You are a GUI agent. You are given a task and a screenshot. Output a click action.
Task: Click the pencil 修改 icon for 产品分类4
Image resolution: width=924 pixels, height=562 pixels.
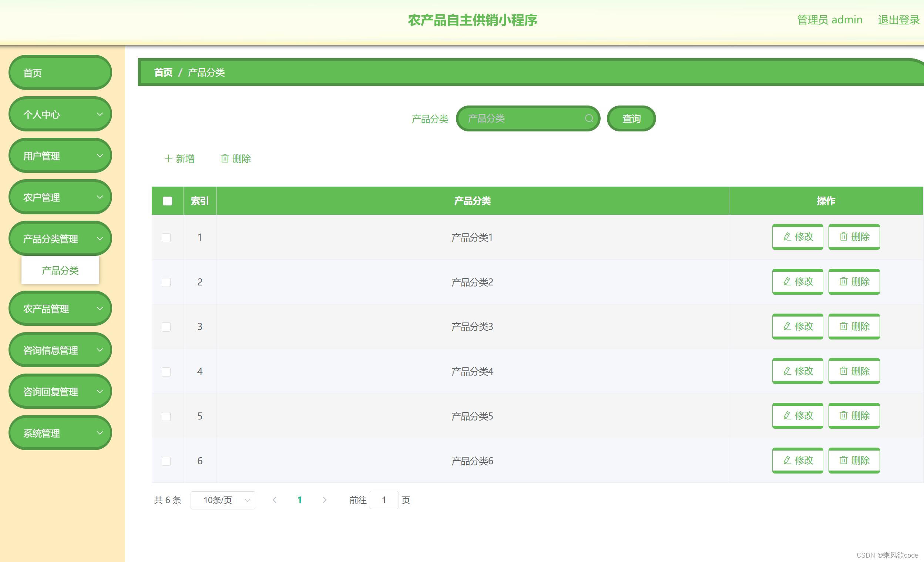click(787, 371)
